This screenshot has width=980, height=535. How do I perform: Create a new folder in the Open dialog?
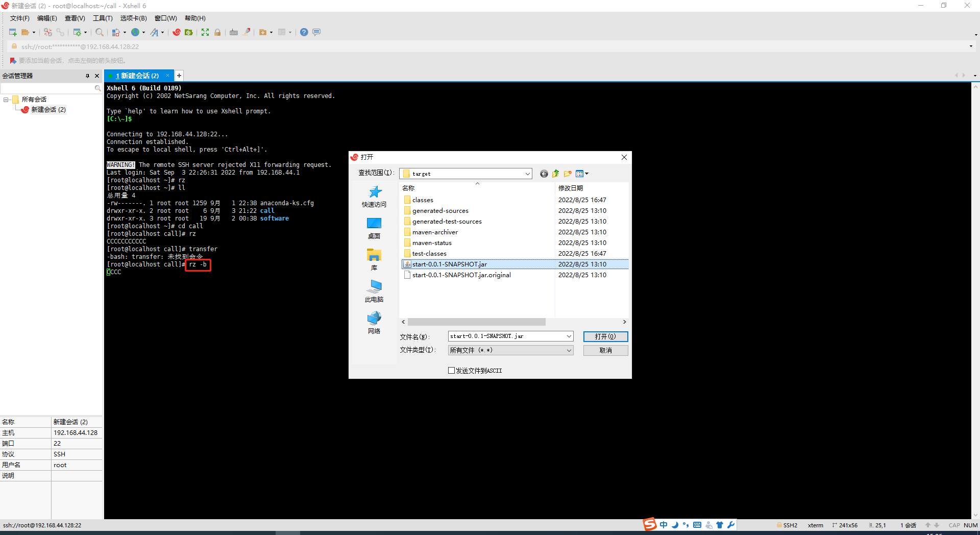pyautogui.click(x=568, y=174)
